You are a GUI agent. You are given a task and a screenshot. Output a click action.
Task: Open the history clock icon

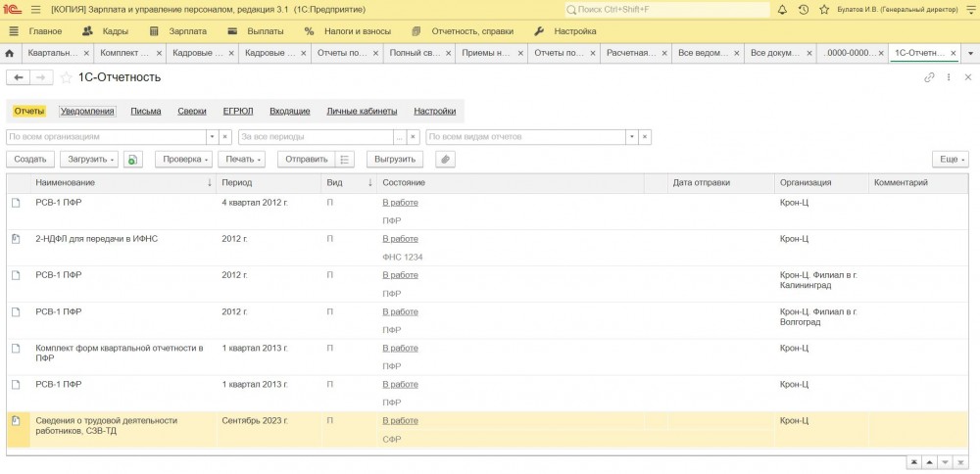point(804,9)
